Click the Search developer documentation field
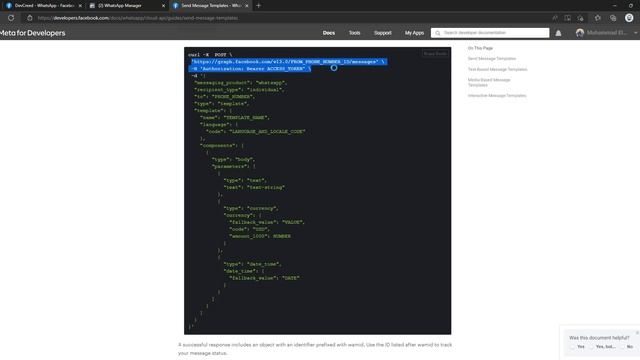The image size is (640, 360). [x=490, y=33]
